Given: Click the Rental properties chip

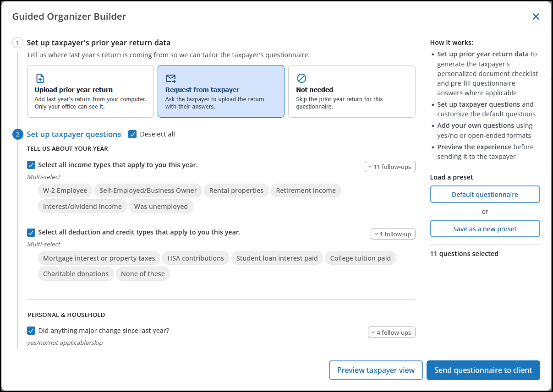Looking at the screenshot, I should coord(236,191).
